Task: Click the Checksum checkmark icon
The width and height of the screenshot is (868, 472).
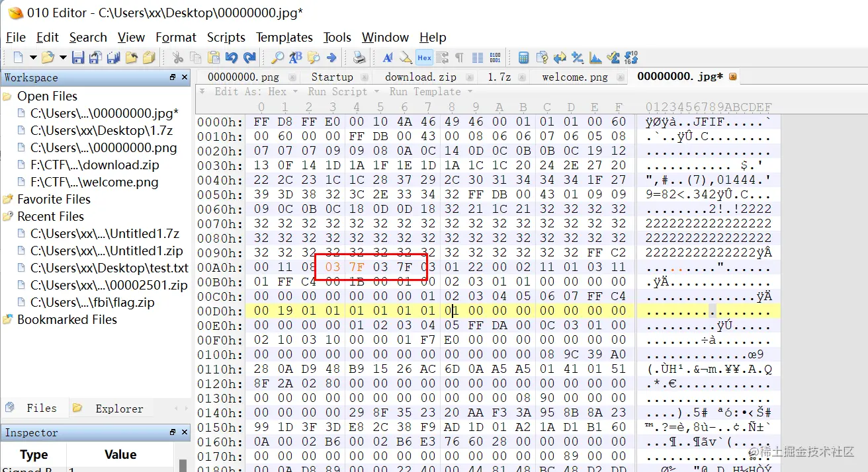Action: coord(613,58)
